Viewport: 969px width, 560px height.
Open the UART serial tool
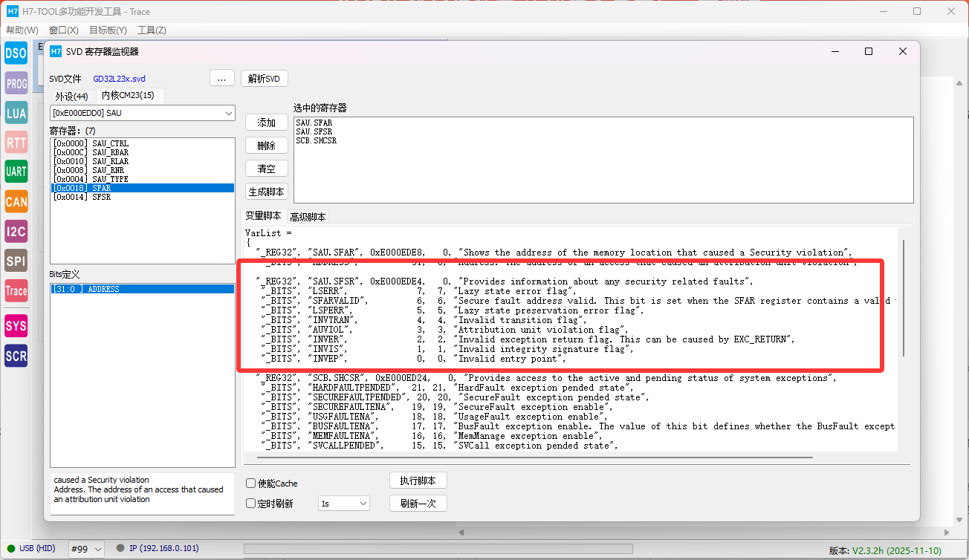[16, 172]
